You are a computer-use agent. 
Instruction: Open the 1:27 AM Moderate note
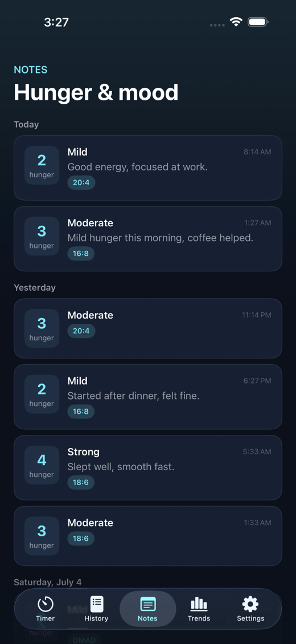148,239
